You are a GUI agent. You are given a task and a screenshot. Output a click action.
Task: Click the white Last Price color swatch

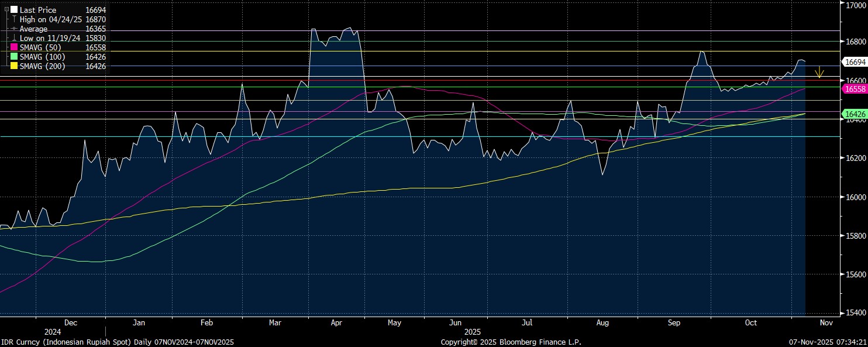pos(14,10)
